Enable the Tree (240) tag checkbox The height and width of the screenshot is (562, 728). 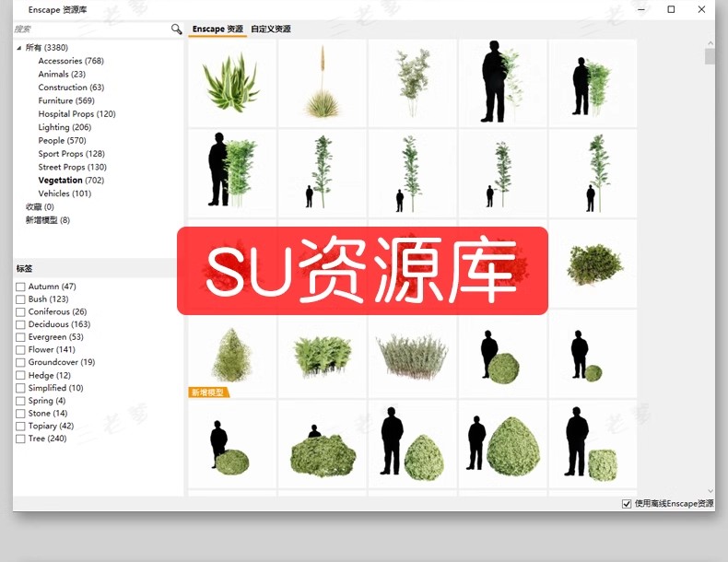pos(20,439)
